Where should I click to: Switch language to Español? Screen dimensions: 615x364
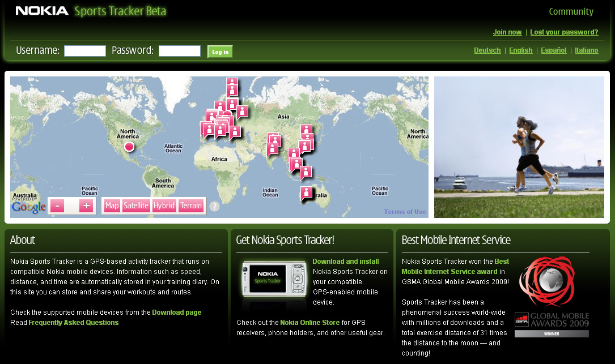[553, 50]
